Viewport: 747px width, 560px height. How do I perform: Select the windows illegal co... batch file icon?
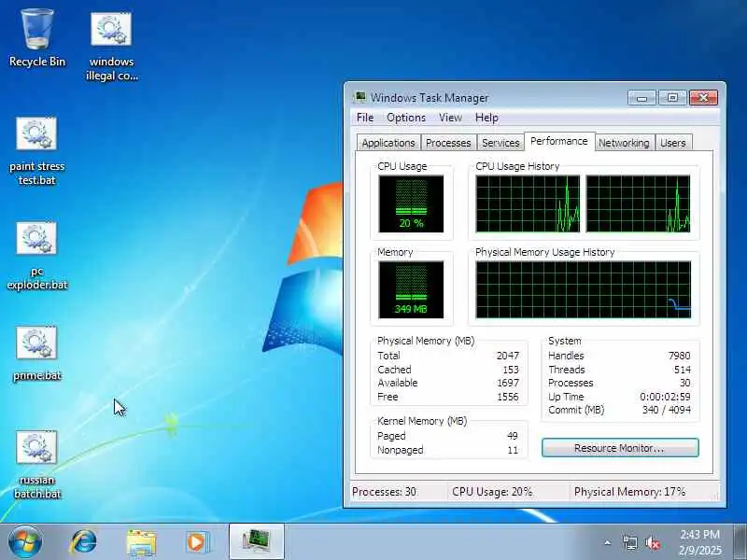coord(111,46)
